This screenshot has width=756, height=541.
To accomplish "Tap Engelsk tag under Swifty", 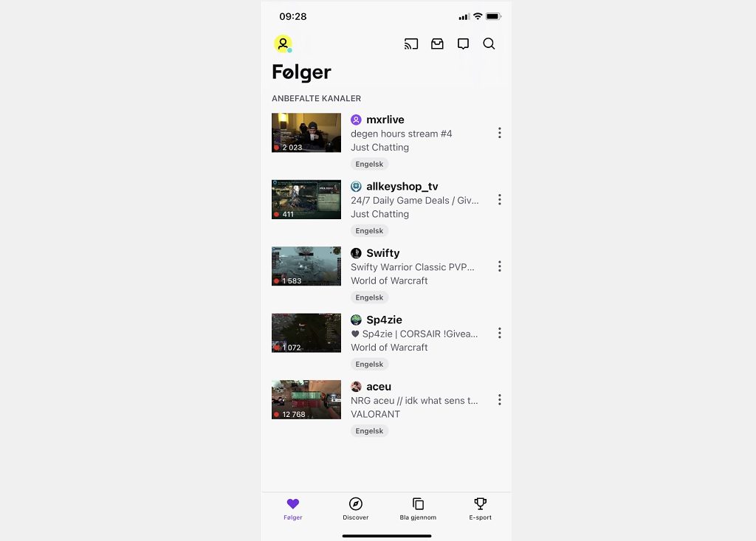I will coord(369,297).
